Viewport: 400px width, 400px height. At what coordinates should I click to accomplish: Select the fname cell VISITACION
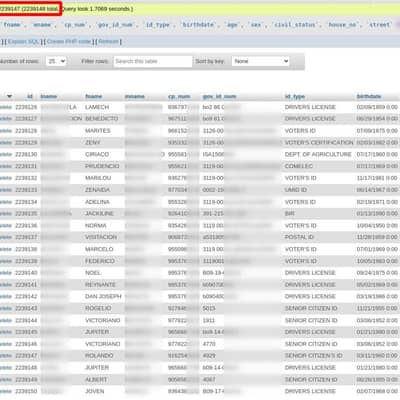(x=101, y=237)
